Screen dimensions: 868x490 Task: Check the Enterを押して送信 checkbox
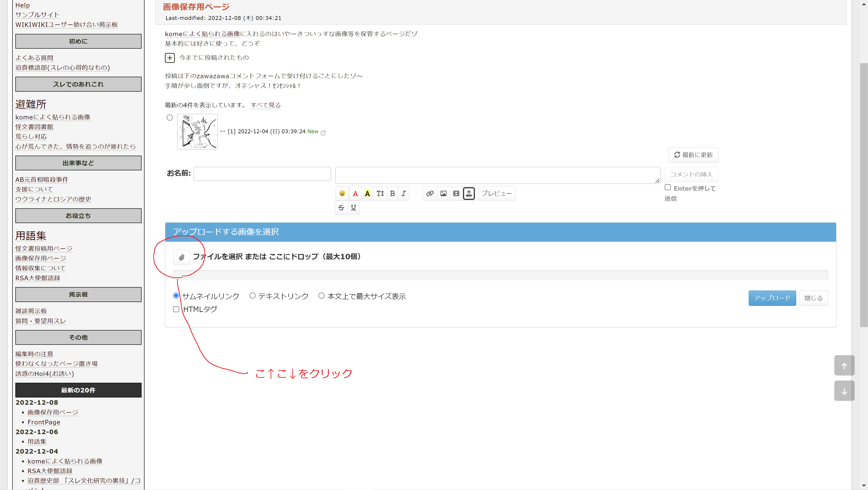coord(668,187)
